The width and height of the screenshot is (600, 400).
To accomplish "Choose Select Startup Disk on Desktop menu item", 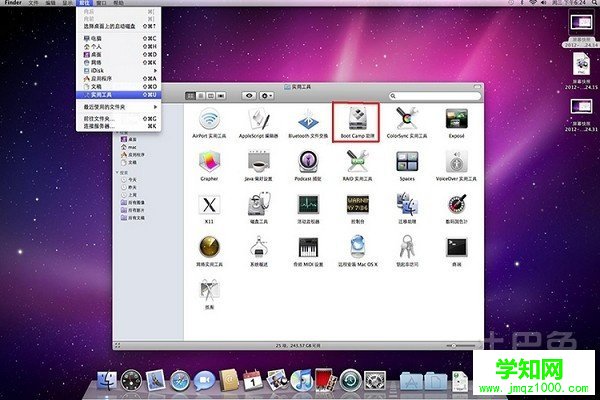I will pos(119,26).
